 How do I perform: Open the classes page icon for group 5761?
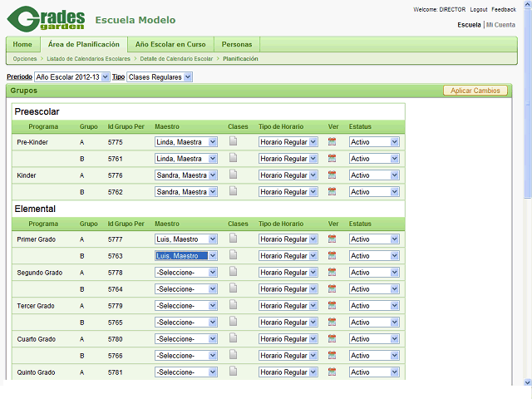click(x=233, y=157)
